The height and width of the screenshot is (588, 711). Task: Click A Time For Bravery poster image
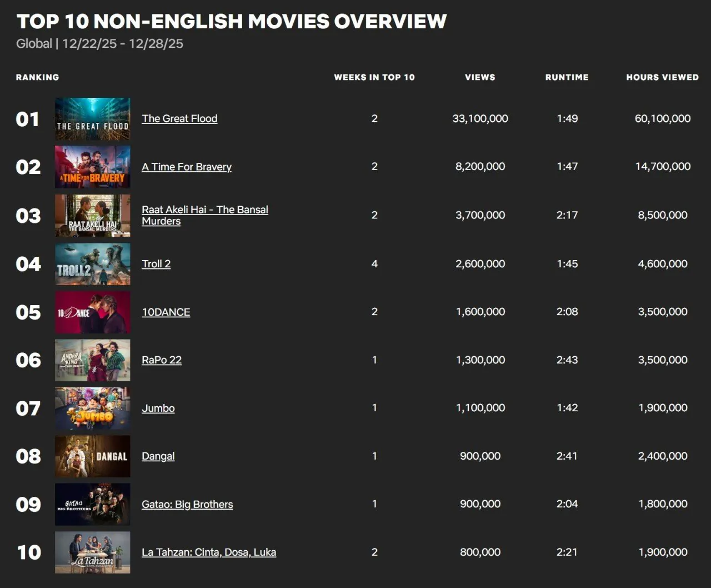pyautogui.click(x=92, y=167)
